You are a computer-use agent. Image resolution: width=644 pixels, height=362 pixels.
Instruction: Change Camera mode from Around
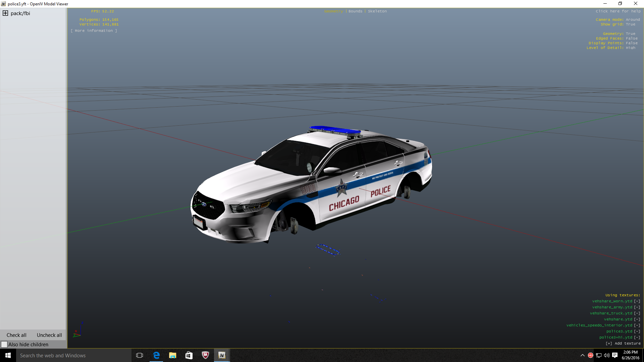point(633,20)
